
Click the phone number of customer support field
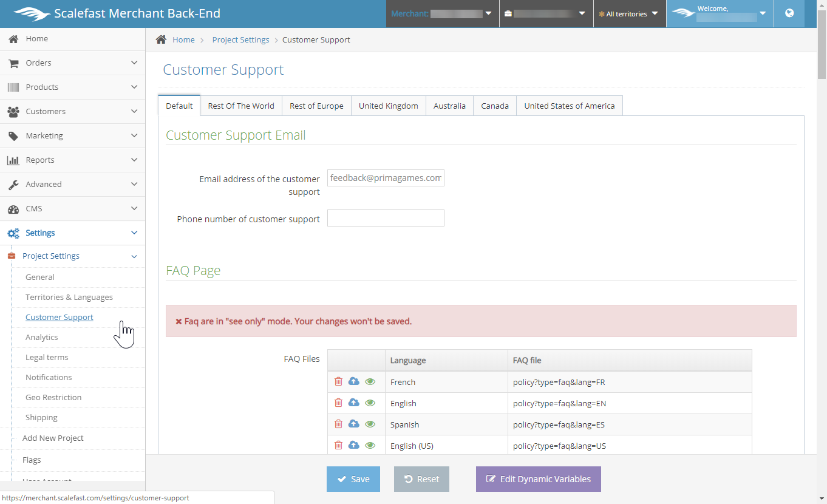(x=386, y=219)
